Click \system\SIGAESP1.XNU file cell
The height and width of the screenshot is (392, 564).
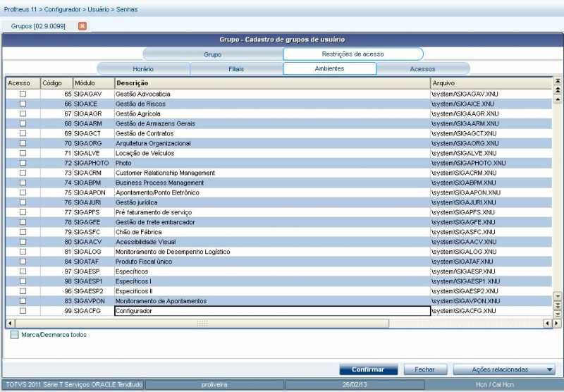tap(491, 281)
